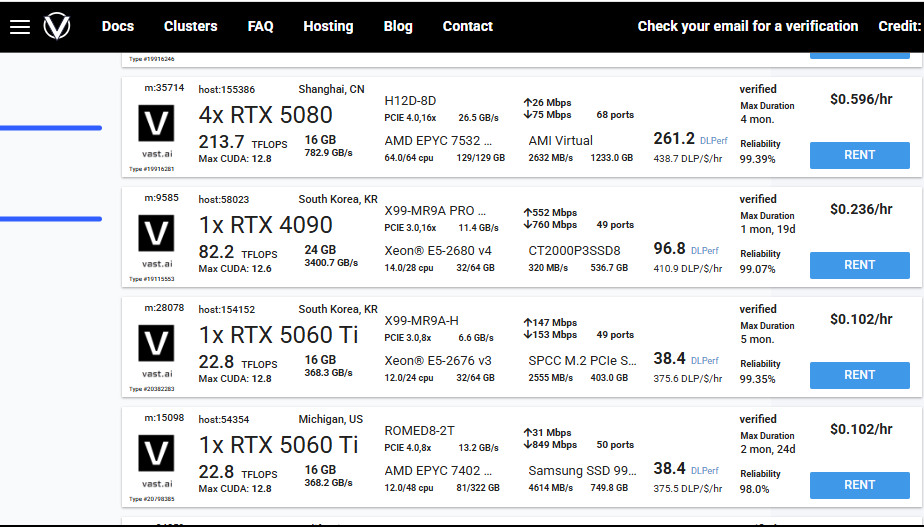Viewport: 924px width, 527px height.
Task: Click 'ROMED8-2T' motherboard name
Action: (x=419, y=431)
